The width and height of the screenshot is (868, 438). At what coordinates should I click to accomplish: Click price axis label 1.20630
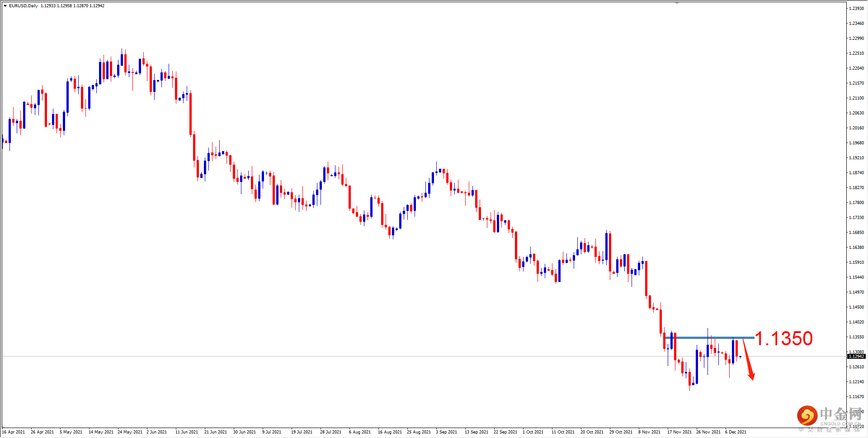(x=856, y=113)
